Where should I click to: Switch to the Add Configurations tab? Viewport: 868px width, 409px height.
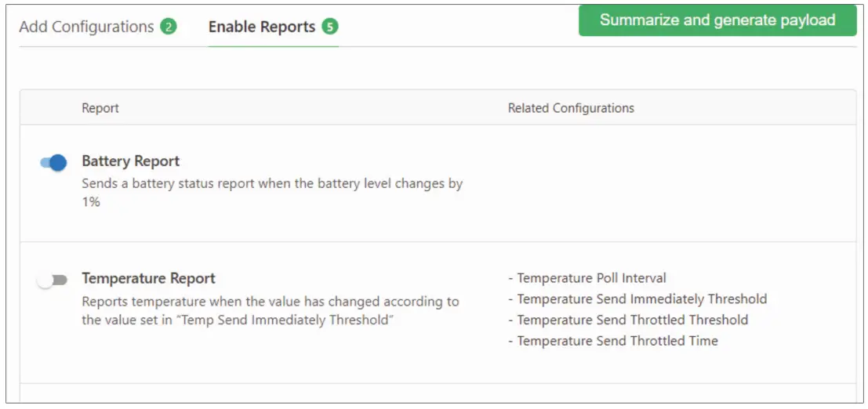click(86, 27)
